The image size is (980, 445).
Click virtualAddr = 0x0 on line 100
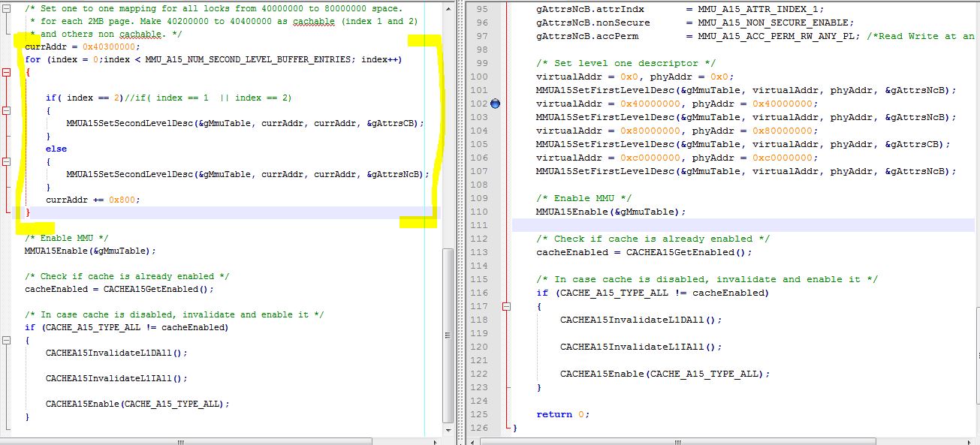[635, 77]
